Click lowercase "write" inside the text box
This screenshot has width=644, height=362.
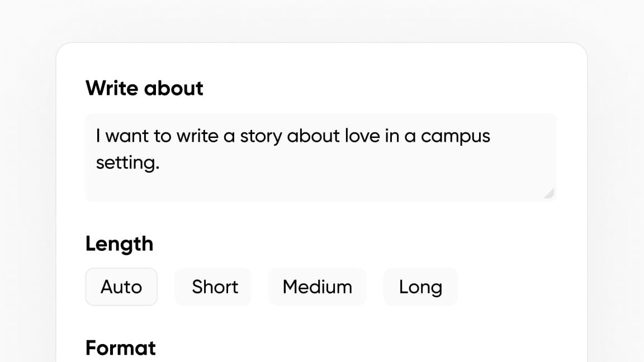click(x=197, y=136)
